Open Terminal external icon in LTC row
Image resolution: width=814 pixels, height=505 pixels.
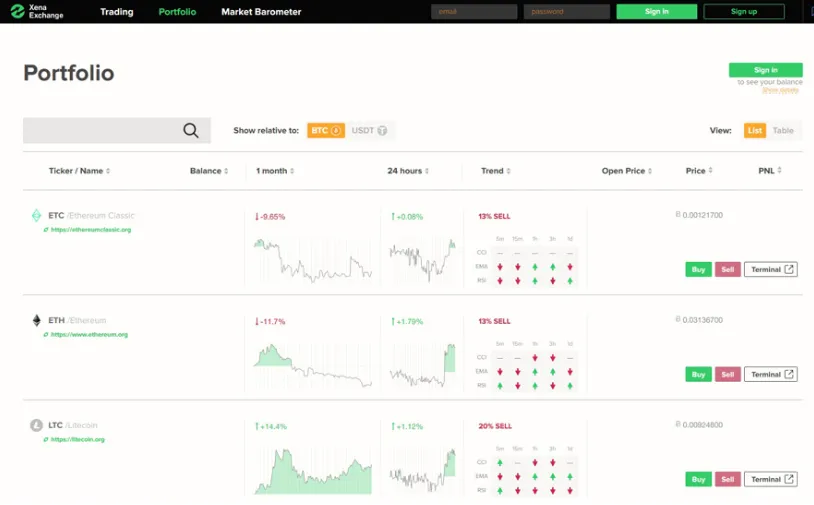(789, 479)
